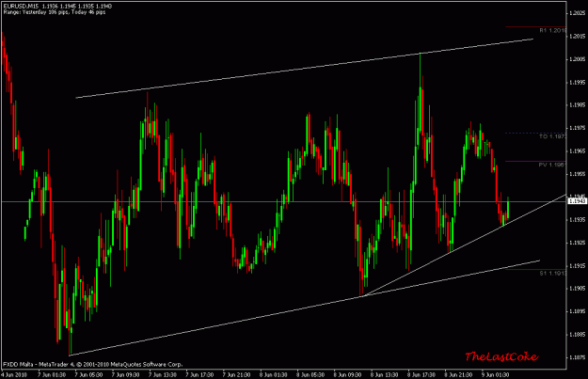The image size is (588, 379).
Task: Click the EURUSD,M15 chart title text
Action: pos(57,6)
